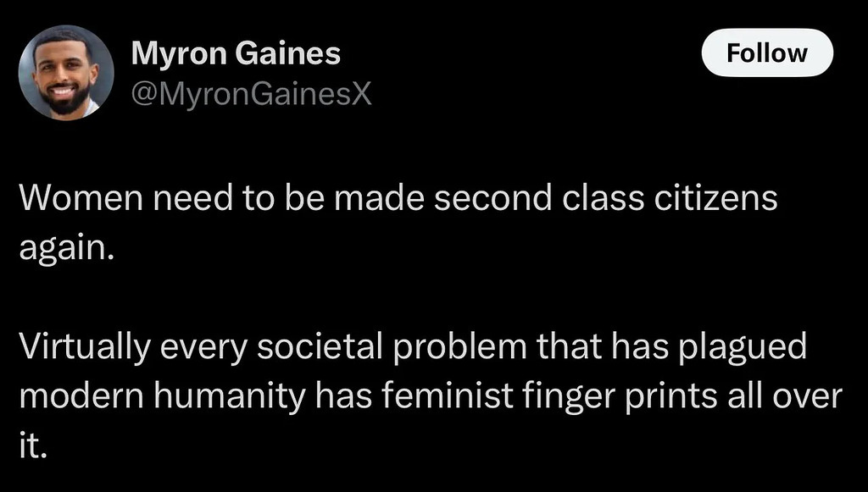Click the Follow button

pyautogui.click(x=767, y=53)
